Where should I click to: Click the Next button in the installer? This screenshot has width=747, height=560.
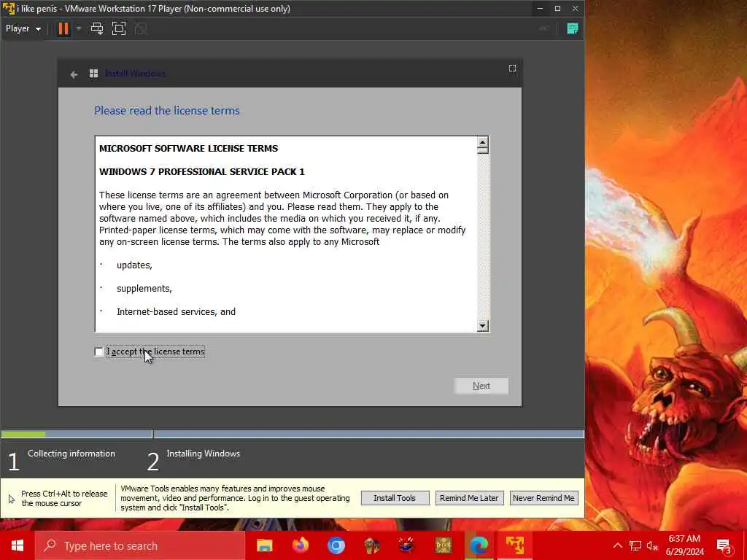tap(481, 386)
